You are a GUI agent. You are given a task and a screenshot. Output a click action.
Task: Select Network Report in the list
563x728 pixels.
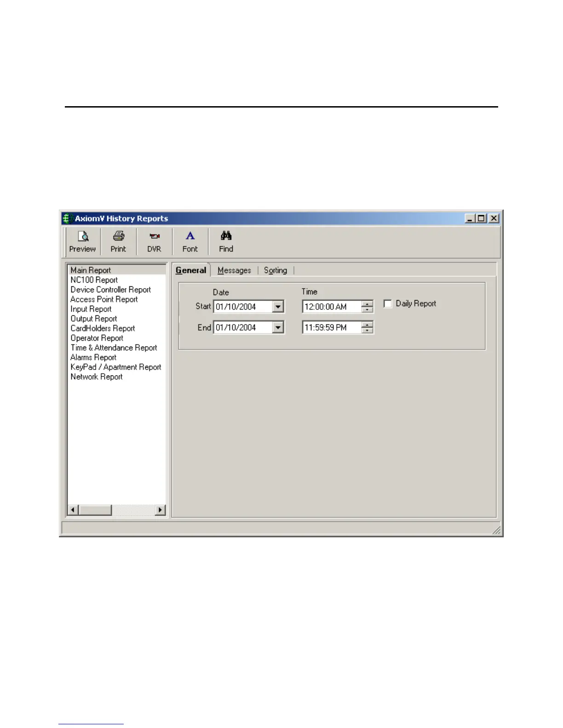pyautogui.click(x=97, y=376)
